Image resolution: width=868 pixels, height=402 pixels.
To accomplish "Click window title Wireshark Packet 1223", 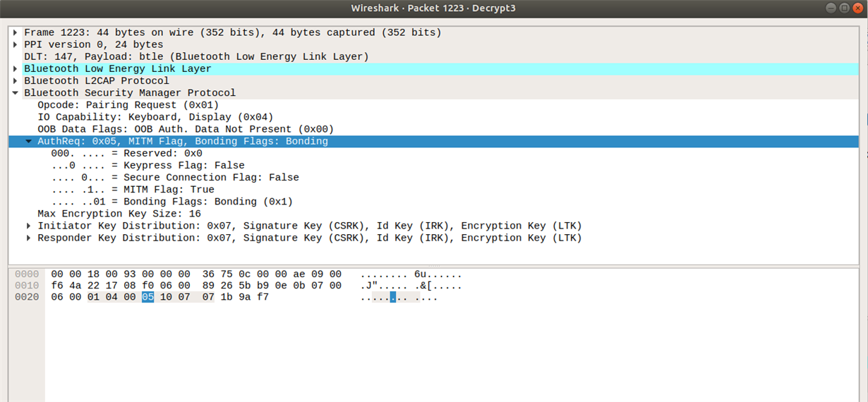I will click(433, 8).
